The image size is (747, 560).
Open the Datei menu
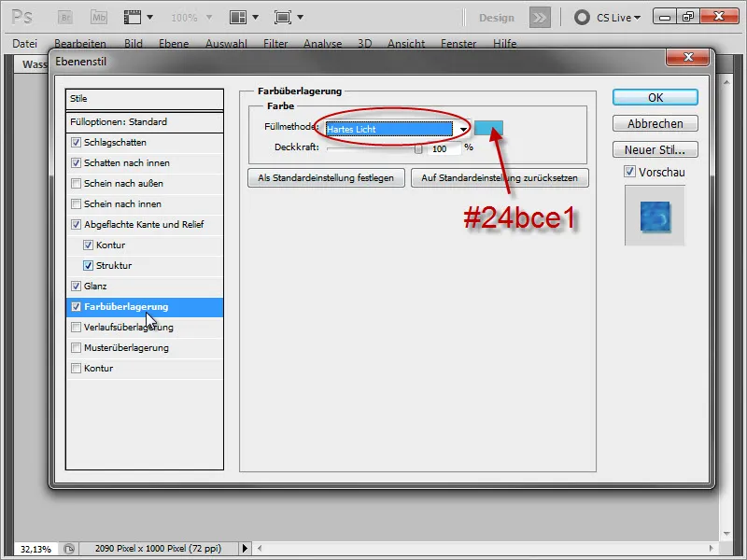[x=25, y=43]
